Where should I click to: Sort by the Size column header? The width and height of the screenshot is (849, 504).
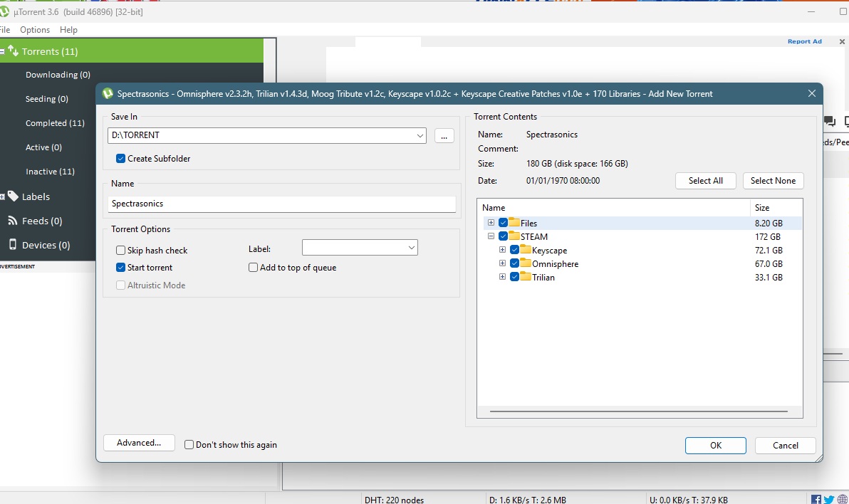tap(776, 207)
